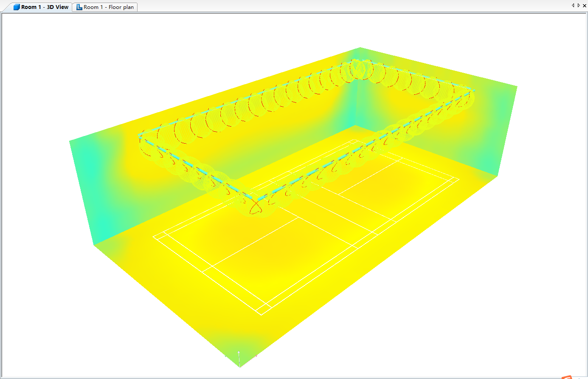
Task: Click the coordinate axis origin at room's bottom corner
Action: pyautogui.click(x=239, y=365)
